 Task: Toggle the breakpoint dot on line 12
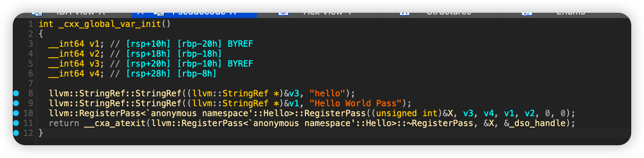(x=16, y=133)
